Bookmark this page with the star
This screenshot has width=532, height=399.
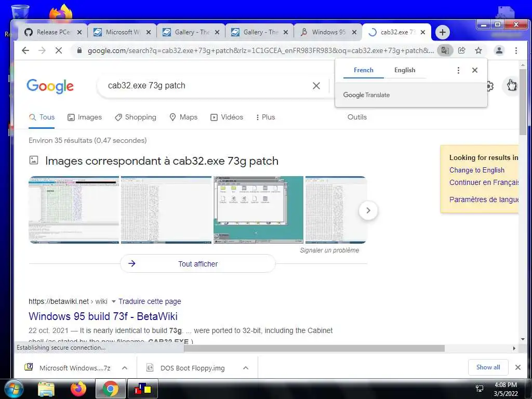(x=478, y=50)
